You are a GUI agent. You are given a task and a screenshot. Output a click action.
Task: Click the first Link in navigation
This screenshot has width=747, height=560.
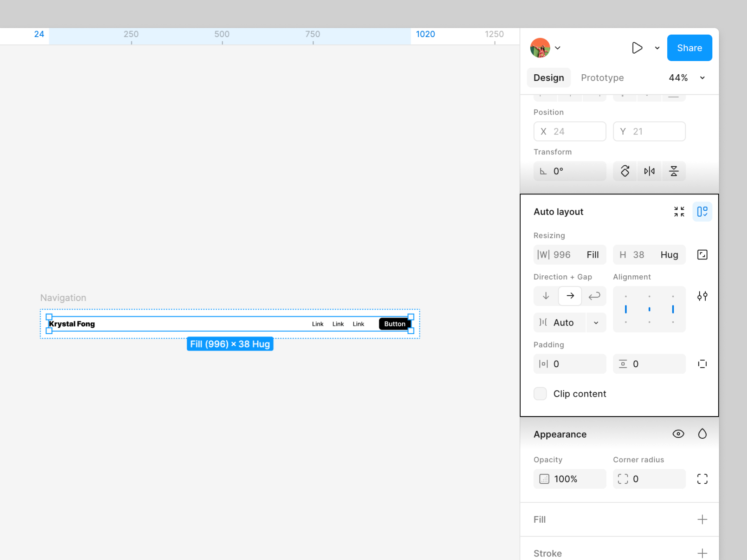pyautogui.click(x=317, y=324)
